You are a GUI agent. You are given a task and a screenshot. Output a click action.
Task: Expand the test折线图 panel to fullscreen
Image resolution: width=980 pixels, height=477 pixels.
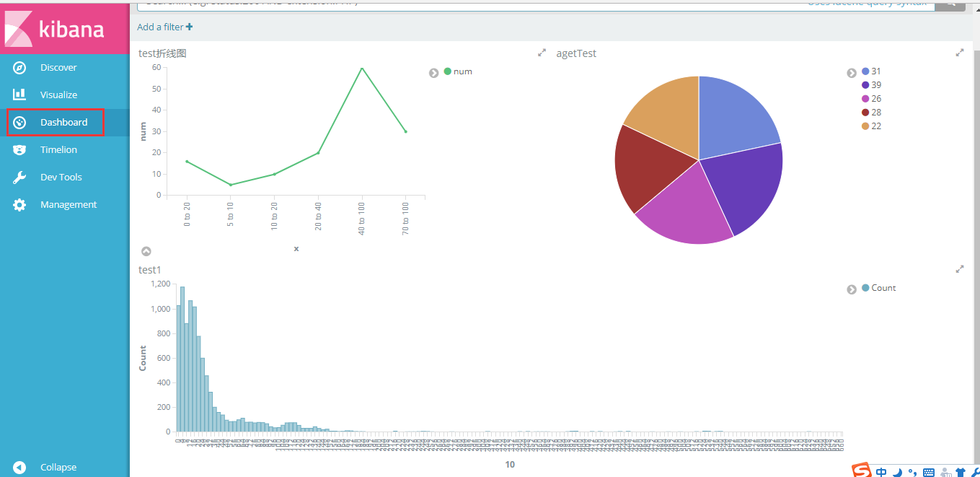click(542, 53)
